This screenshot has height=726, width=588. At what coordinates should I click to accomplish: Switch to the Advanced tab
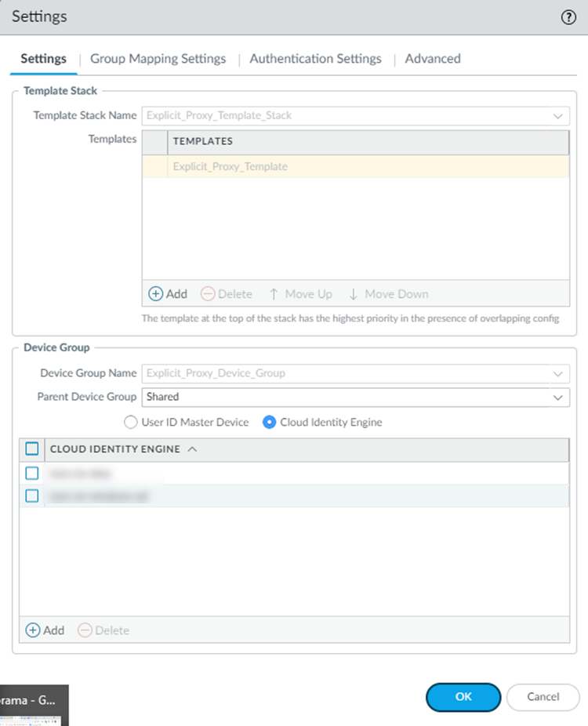pos(433,59)
